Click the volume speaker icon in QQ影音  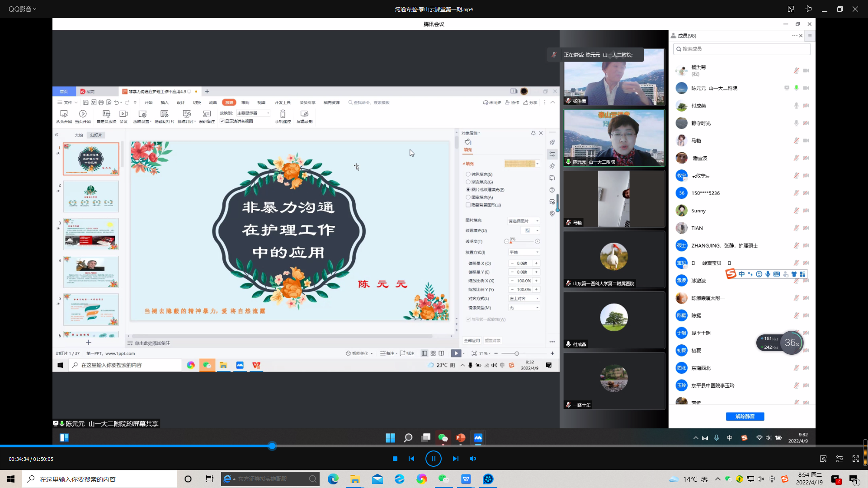473,459
